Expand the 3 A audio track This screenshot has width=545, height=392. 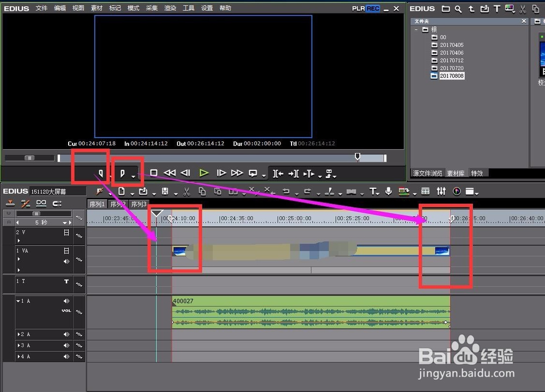pos(17,345)
